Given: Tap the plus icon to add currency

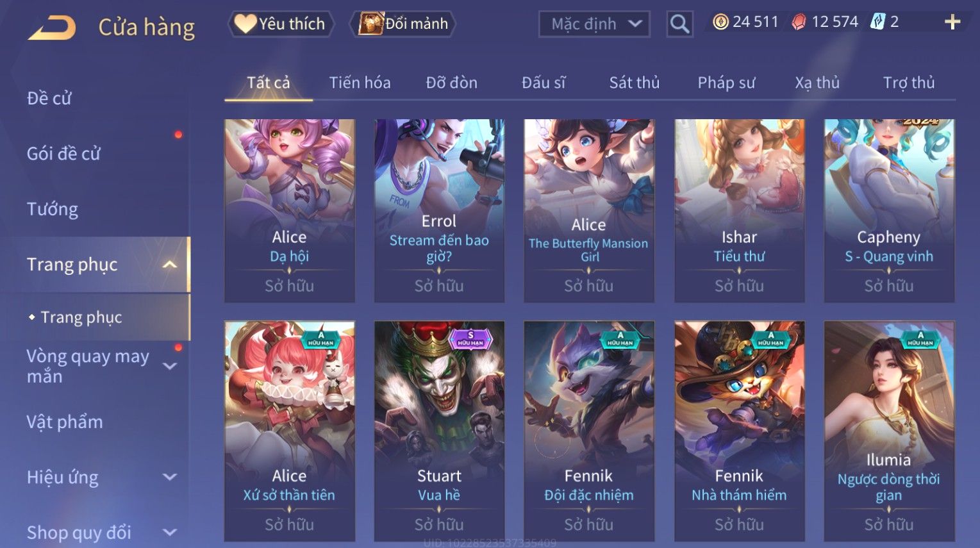Looking at the screenshot, I should coord(952,22).
